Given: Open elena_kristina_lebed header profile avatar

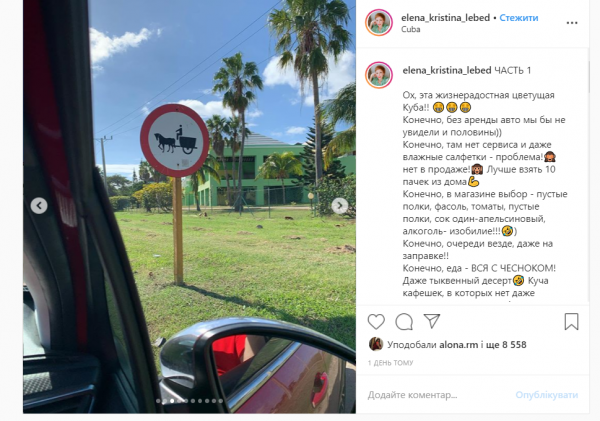Looking at the screenshot, I should 379,23.
